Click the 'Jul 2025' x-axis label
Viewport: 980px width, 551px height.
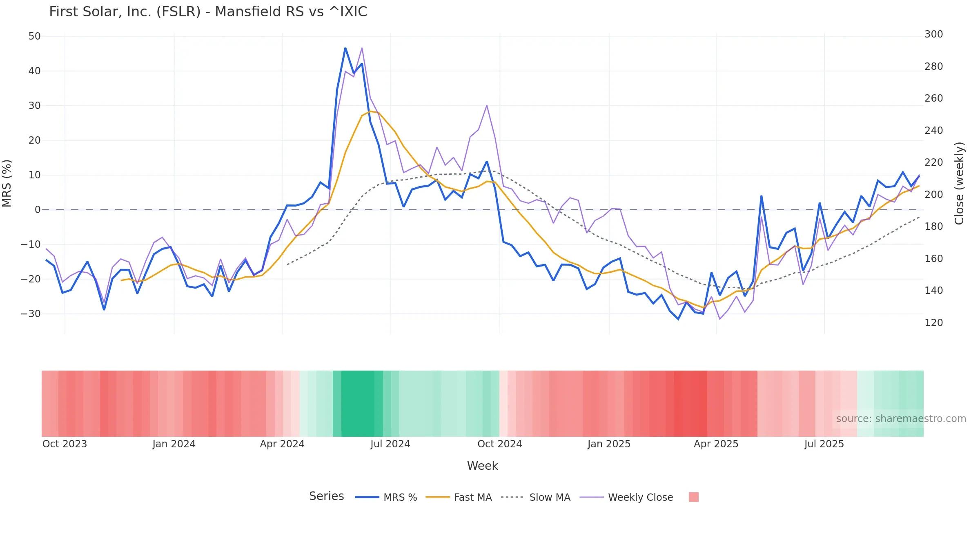click(x=824, y=444)
